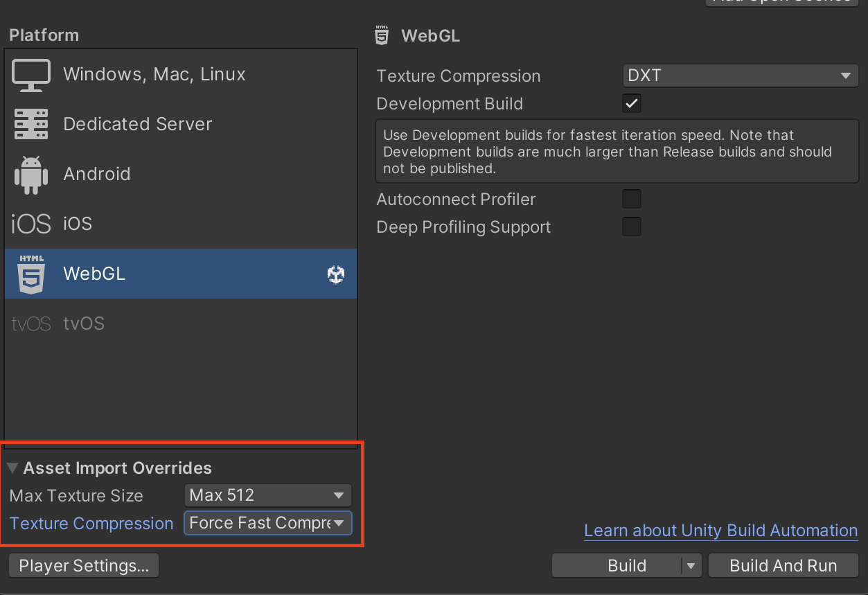Open Player Settings

pyautogui.click(x=84, y=566)
